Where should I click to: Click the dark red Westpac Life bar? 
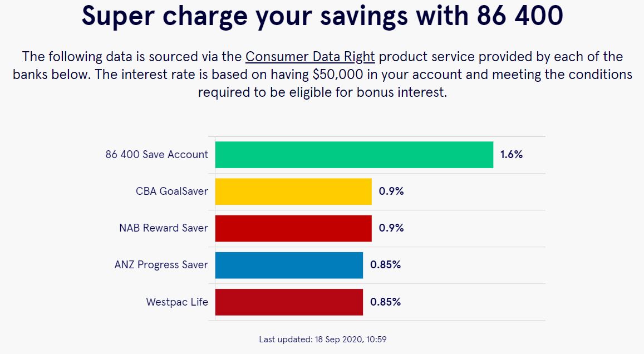(289, 302)
